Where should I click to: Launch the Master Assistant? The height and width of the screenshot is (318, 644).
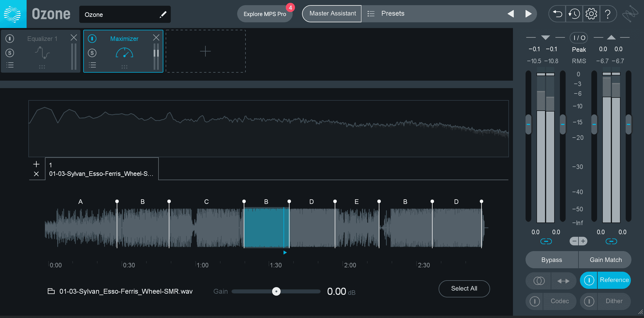click(332, 13)
